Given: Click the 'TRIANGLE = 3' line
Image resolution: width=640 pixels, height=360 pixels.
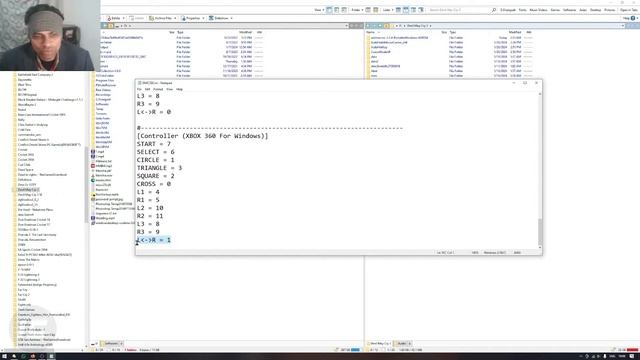Looking at the screenshot, I should (x=160, y=168).
